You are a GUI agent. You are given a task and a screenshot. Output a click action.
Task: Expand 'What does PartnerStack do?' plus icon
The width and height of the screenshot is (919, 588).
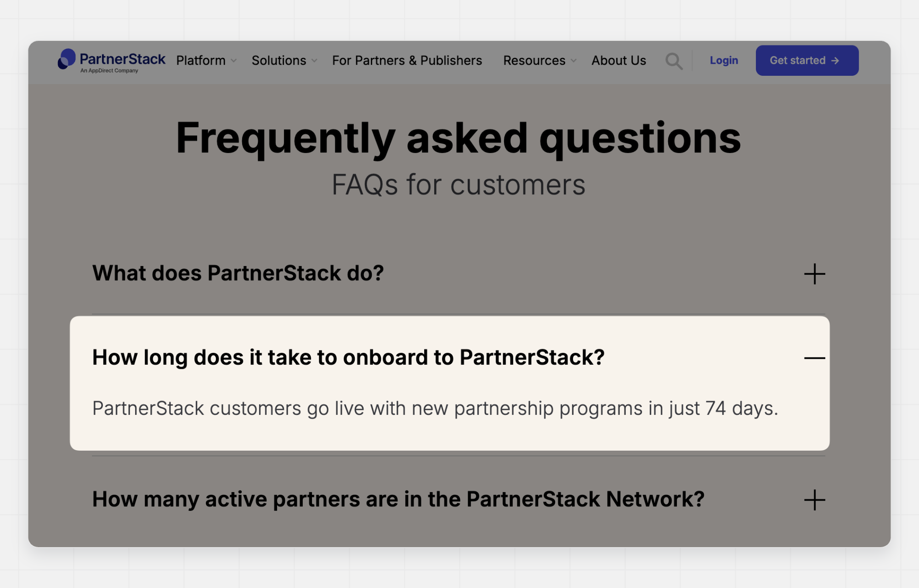click(815, 274)
